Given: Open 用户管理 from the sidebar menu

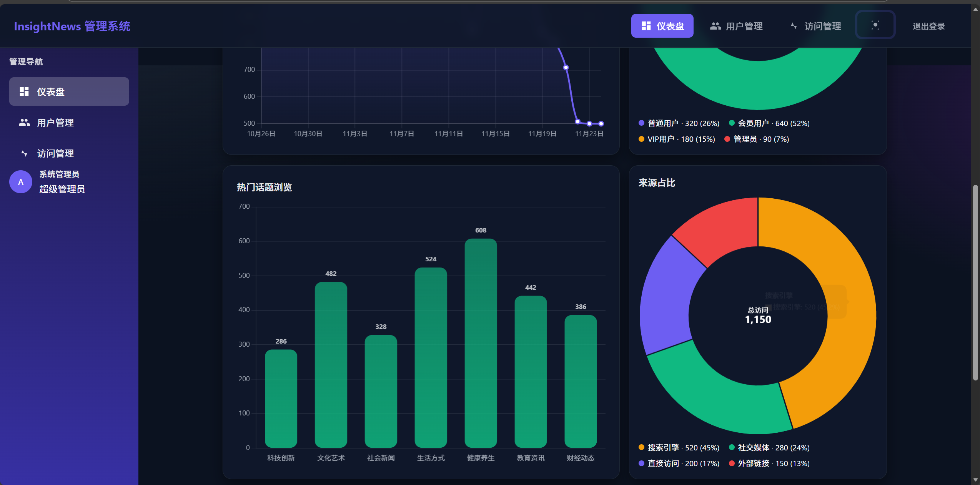Looking at the screenshot, I should (x=55, y=123).
